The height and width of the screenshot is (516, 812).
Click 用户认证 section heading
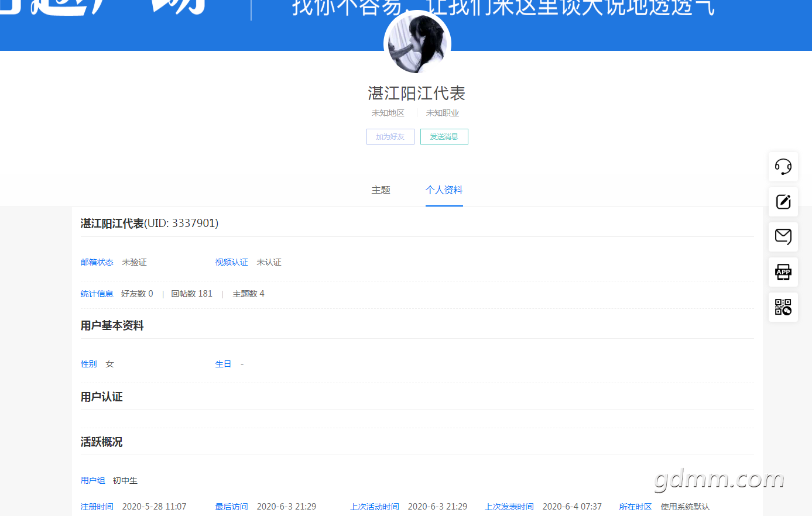(102, 397)
